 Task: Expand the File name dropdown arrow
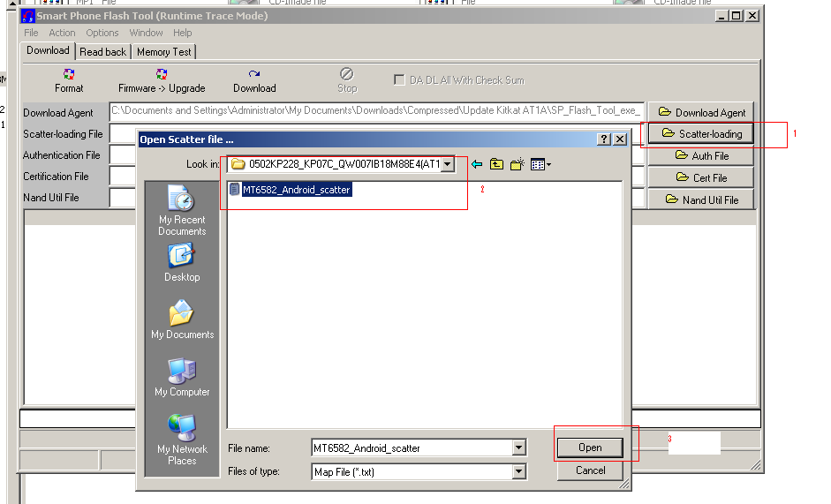519,448
